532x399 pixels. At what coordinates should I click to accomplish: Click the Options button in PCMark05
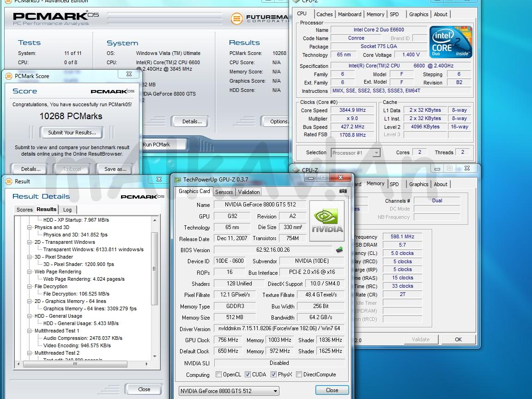coord(276,121)
